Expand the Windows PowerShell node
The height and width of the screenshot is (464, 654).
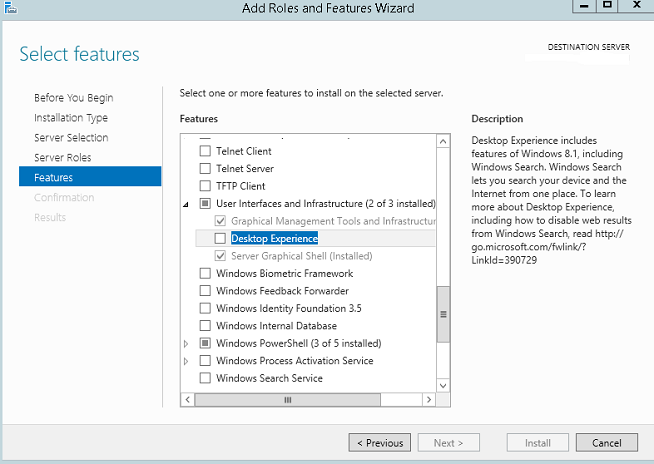pyautogui.click(x=186, y=343)
